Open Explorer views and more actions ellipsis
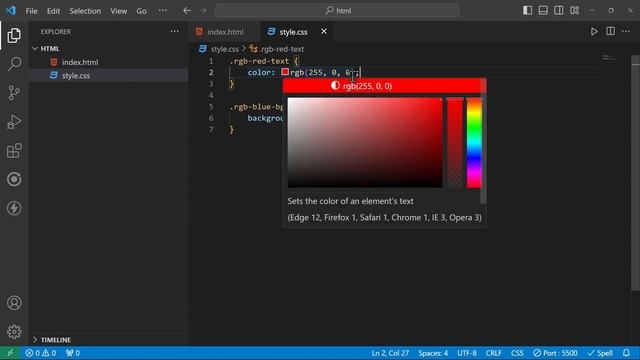 click(175, 31)
